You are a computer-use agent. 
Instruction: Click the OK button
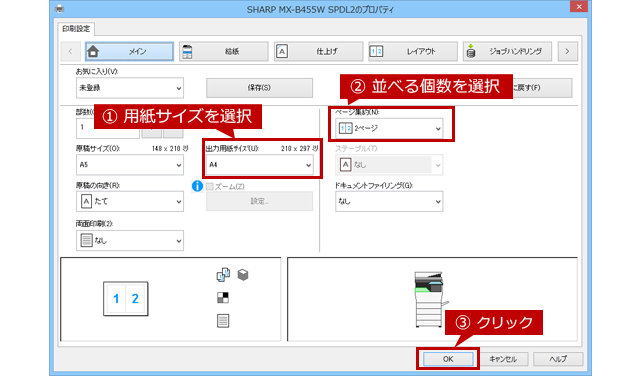point(448,359)
